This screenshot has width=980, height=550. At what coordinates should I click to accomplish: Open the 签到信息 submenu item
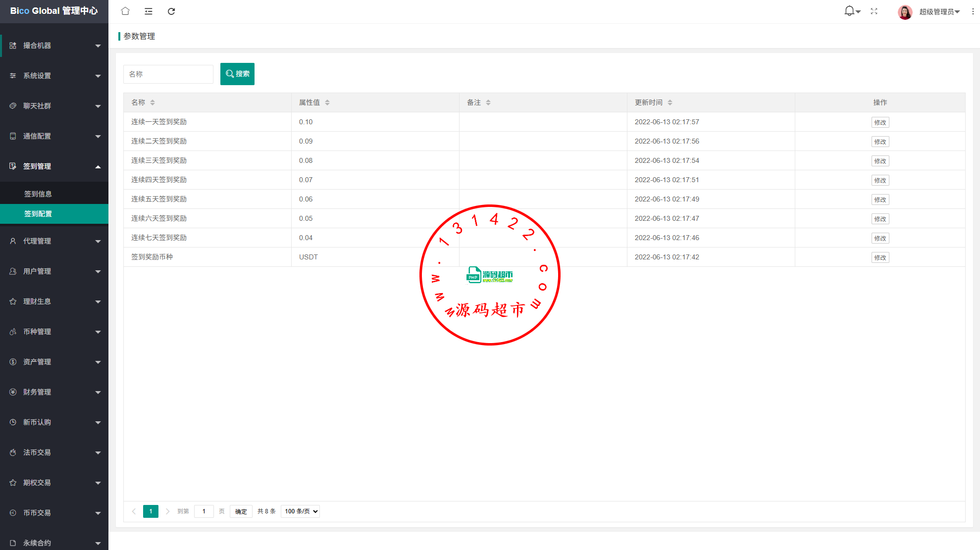pos(38,194)
